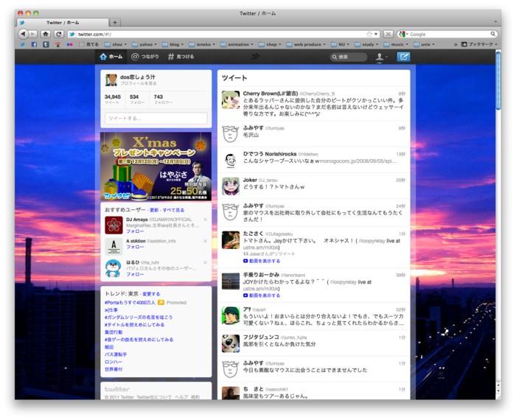516x420 pixels.
Task: Click the page vertical scrollbar thumb
Action: coord(498,80)
